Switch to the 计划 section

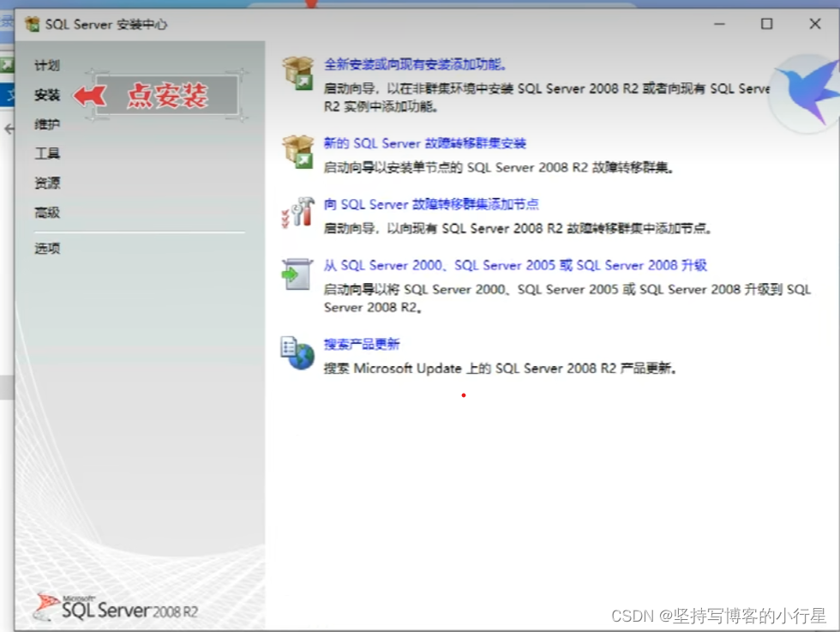click(x=46, y=65)
